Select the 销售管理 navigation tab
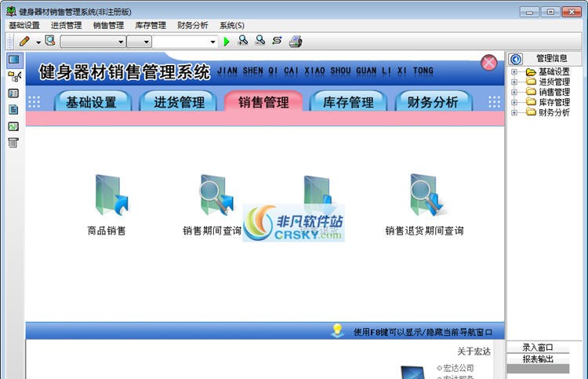Viewport: 588px width, 379px height. coord(263,101)
